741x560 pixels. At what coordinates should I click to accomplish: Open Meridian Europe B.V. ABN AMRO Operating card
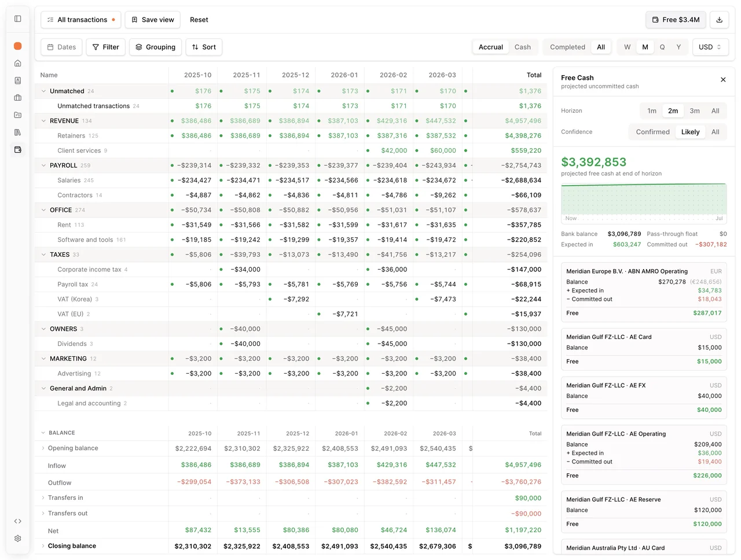[x=644, y=292]
